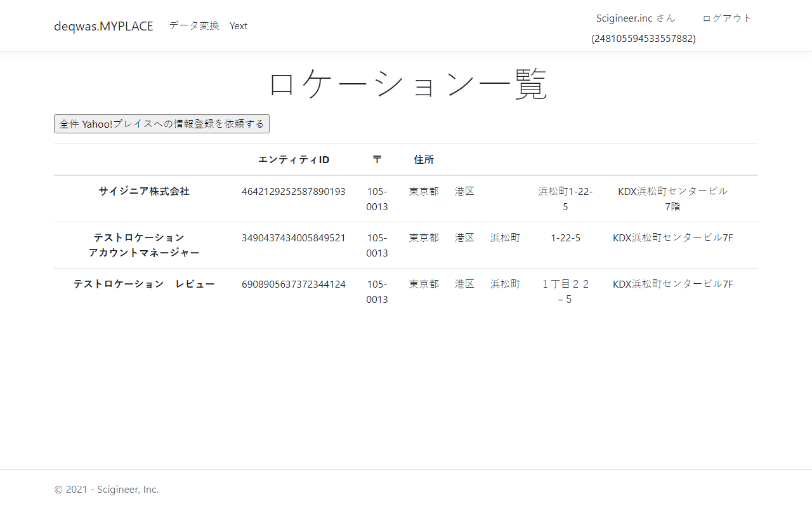The width and height of the screenshot is (812, 508).
Task: Click KDX浜松町センタービル 7階 cell
Action: [x=672, y=199]
